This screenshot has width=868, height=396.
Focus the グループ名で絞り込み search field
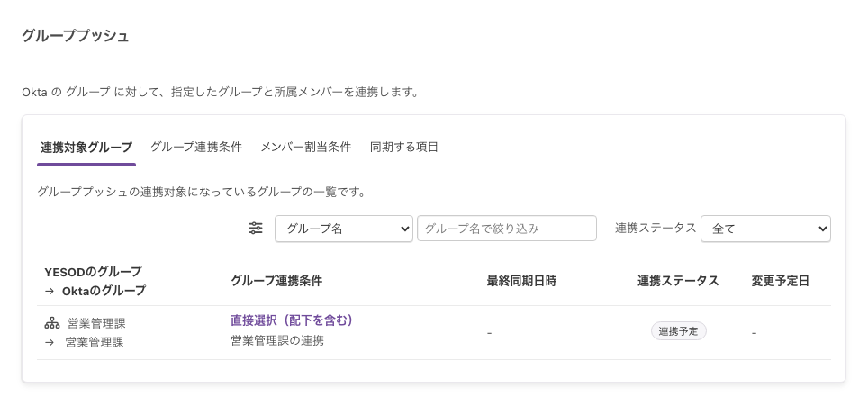[x=507, y=229]
